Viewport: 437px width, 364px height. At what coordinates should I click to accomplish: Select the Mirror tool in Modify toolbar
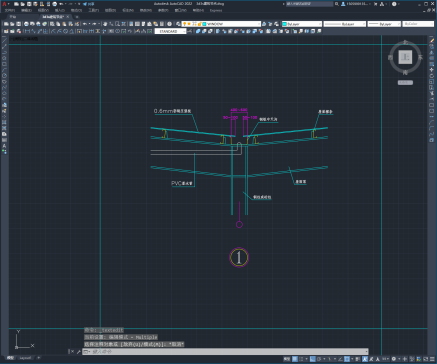(x=431, y=53)
